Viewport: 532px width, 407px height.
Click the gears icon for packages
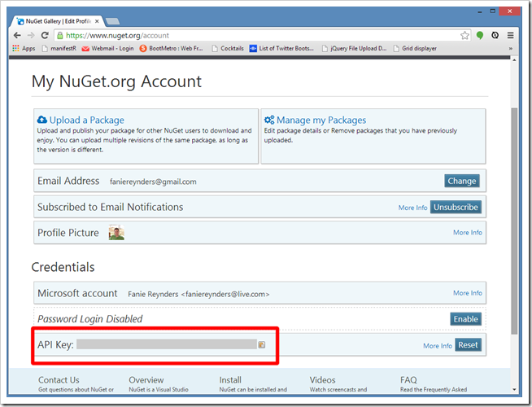pyautogui.click(x=269, y=120)
